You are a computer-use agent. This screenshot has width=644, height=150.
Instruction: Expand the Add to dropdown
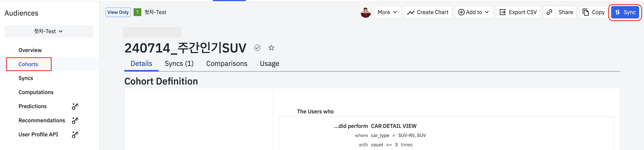pos(474,12)
